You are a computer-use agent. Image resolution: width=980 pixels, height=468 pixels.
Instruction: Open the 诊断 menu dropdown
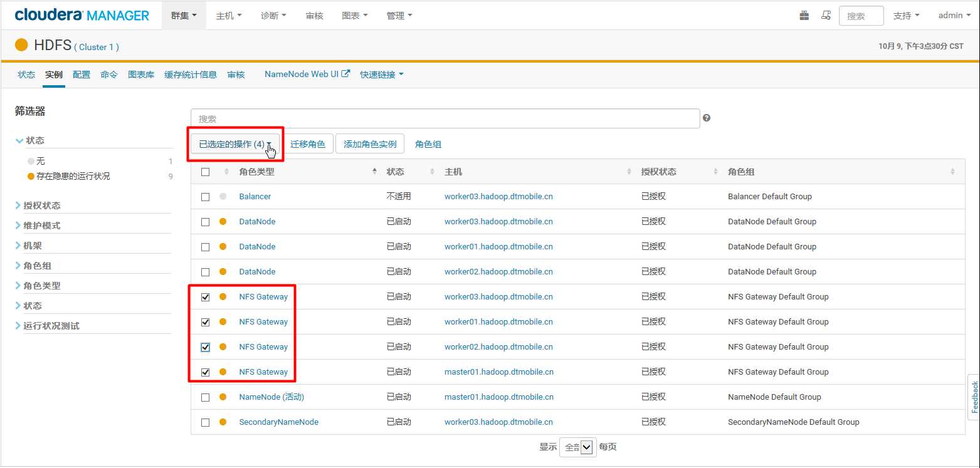[273, 16]
